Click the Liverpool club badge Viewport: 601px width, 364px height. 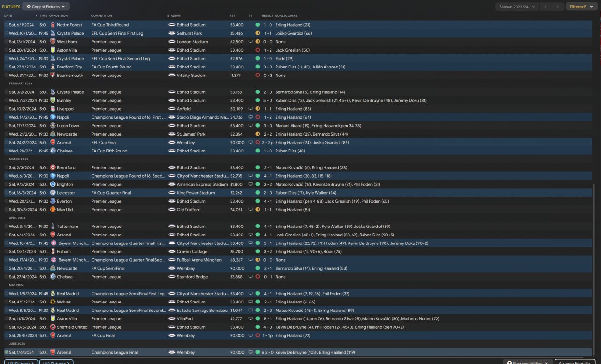pos(53,109)
